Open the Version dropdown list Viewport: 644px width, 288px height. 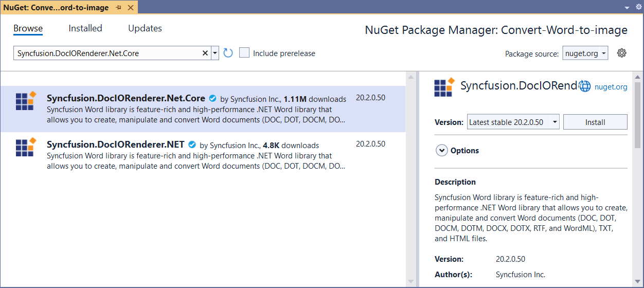[x=554, y=122]
